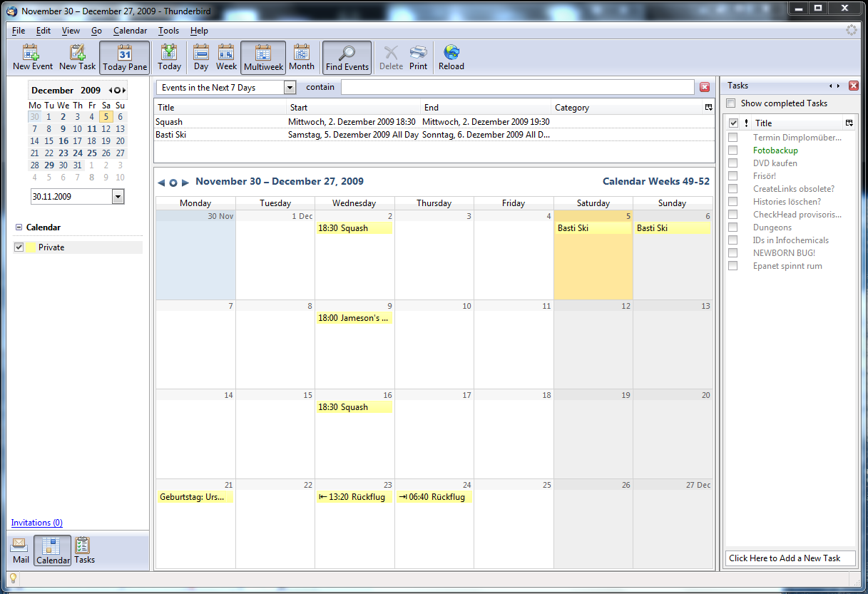This screenshot has height=594, width=868.
Task: Navigate to next weeks in multiweek view
Action: point(185,183)
